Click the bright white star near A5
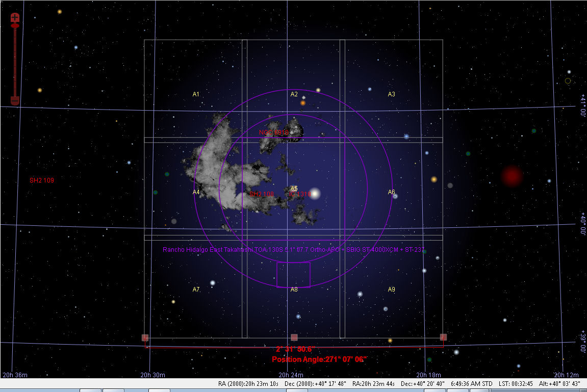Viewport: 587px width, 392px height. [315, 194]
